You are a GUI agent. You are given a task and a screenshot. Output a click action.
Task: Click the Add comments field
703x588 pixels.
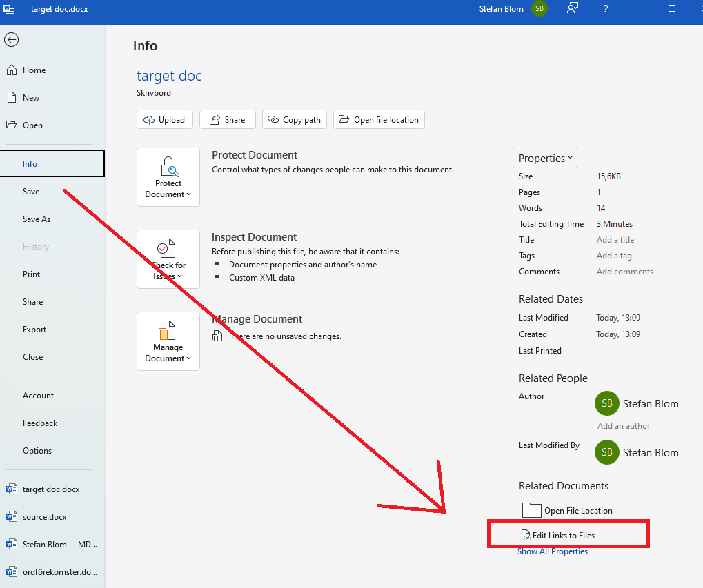tap(624, 272)
